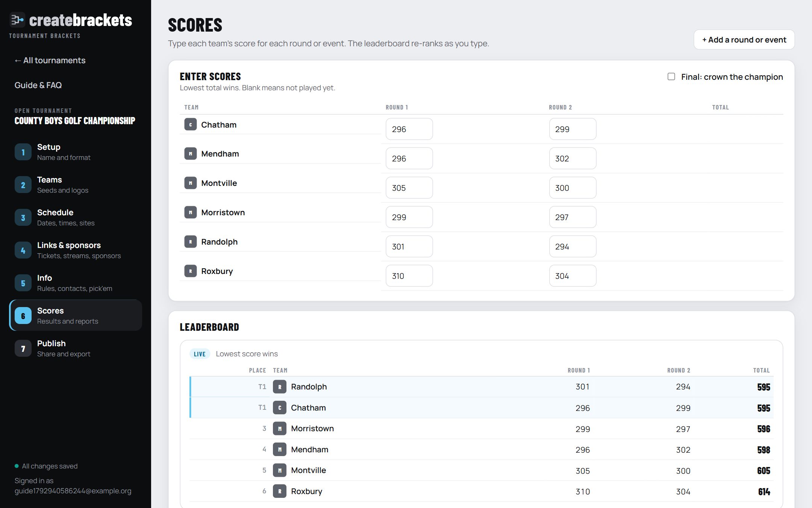Viewport: 812px width, 508px height.
Task: Click the step 6 Scores number badge
Action: [23, 316]
